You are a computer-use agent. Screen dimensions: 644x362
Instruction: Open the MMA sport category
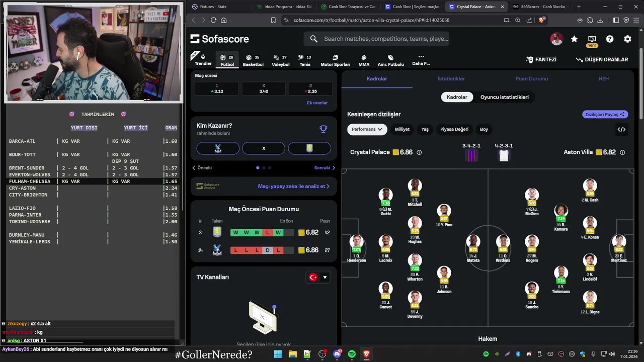pos(364,60)
